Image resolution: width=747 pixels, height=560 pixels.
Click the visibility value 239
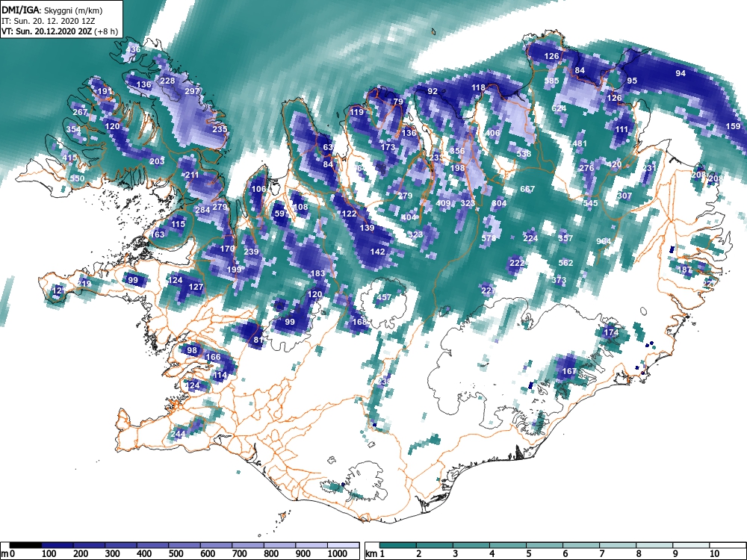click(x=251, y=252)
